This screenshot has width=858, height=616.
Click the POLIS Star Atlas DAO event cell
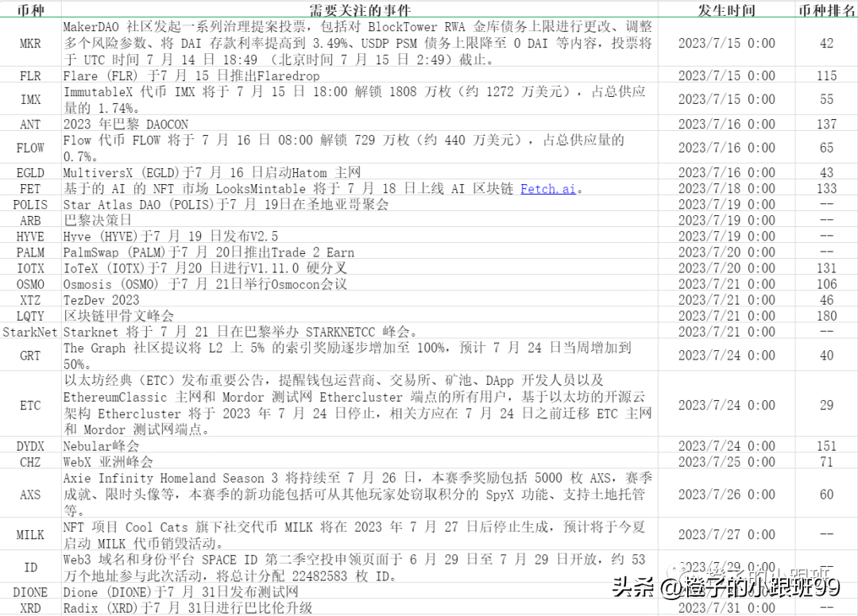click(360, 205)
